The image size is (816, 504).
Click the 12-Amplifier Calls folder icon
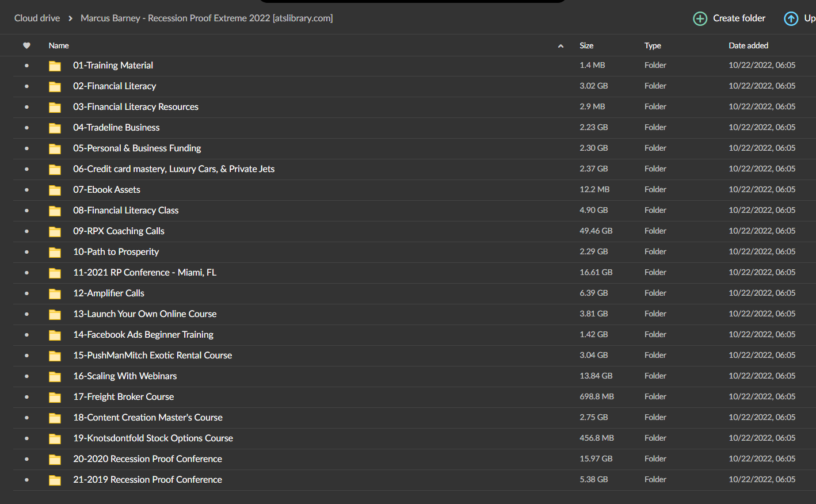(55, 293)
